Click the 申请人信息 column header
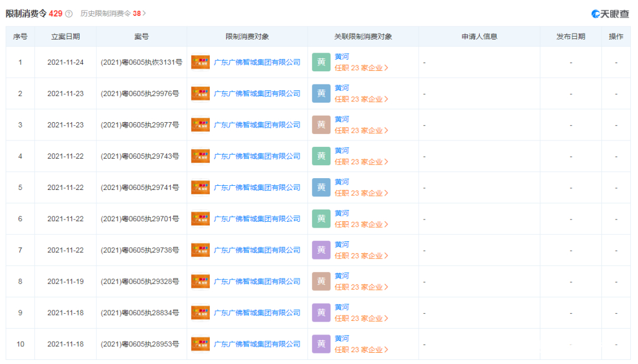 point(479,37)
